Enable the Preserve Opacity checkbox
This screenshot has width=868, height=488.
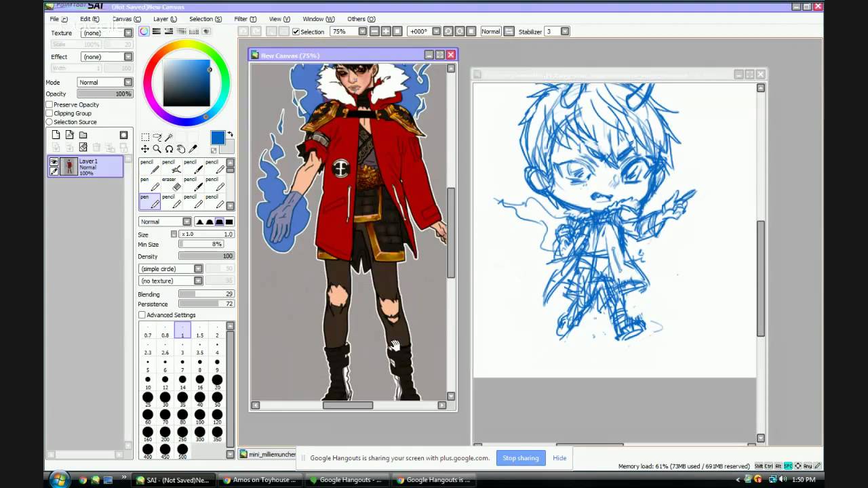coord(50,105)
